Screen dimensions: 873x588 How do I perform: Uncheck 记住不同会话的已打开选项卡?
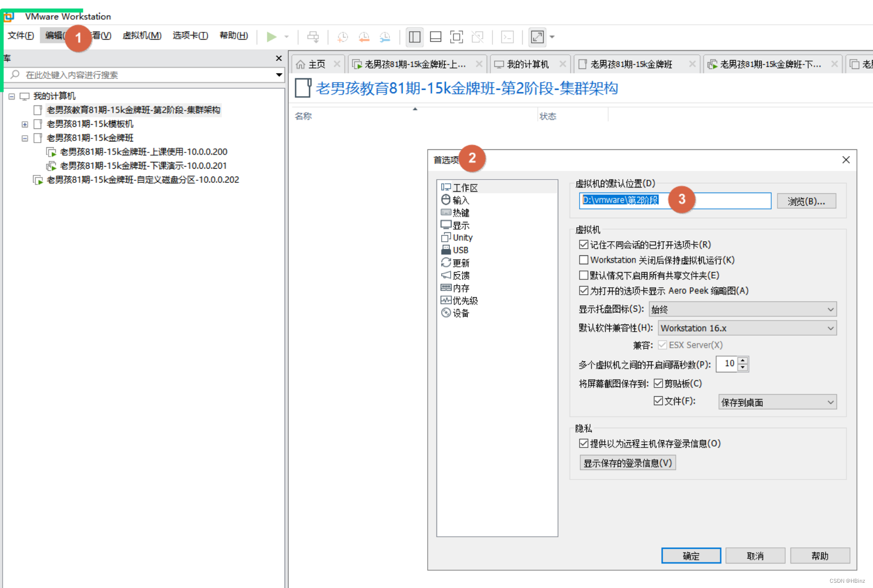(584, 244)
